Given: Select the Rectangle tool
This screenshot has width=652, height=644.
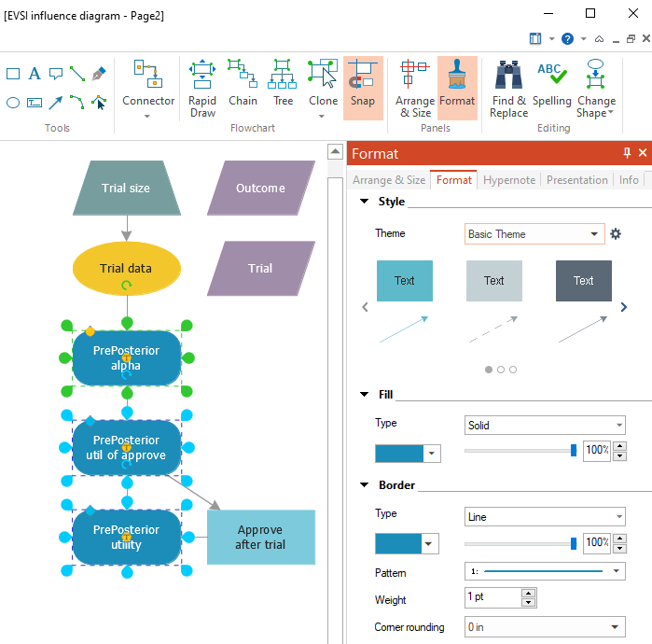Looking at the screenshot, I should [x=13, y=74].
